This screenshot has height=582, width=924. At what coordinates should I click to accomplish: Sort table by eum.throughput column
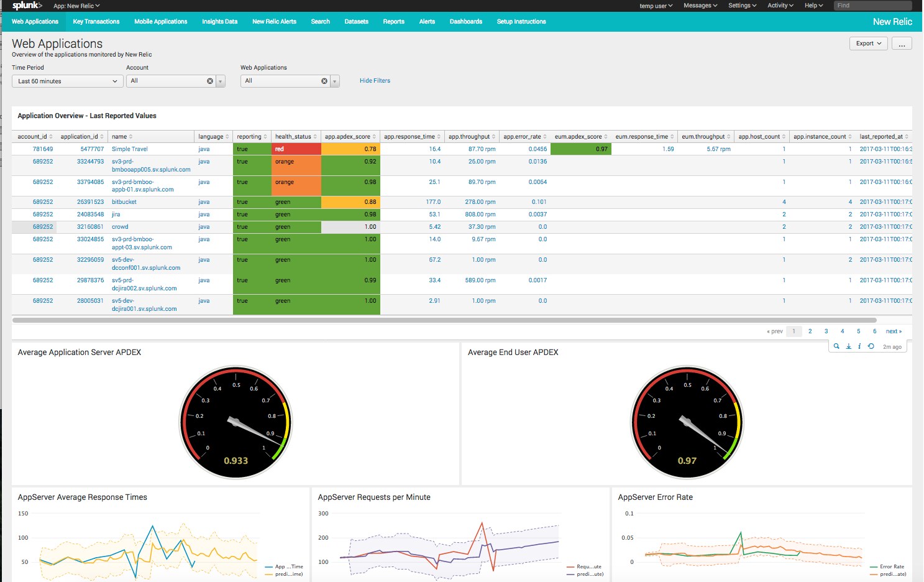pyautogui.click(x=706, y=137)
